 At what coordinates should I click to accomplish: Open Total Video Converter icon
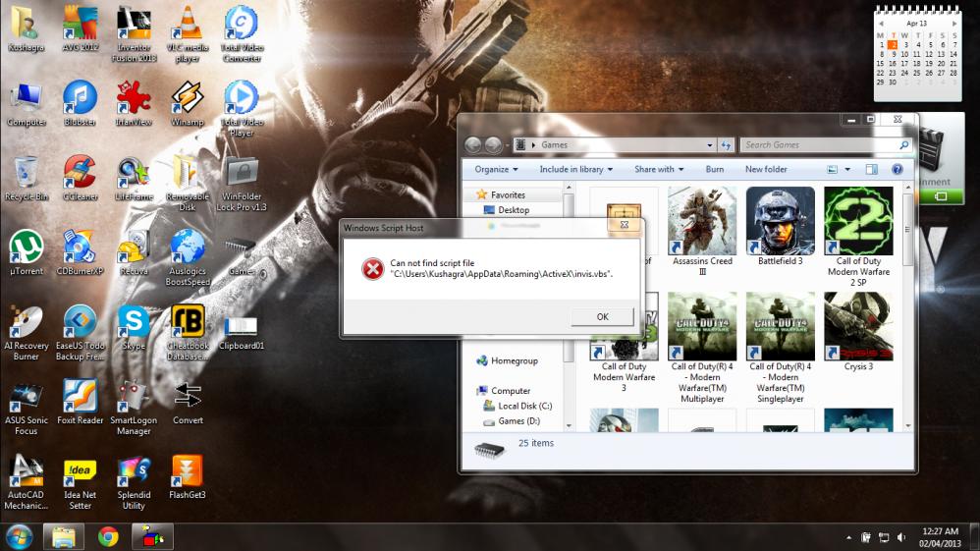(x=242, y=34)
